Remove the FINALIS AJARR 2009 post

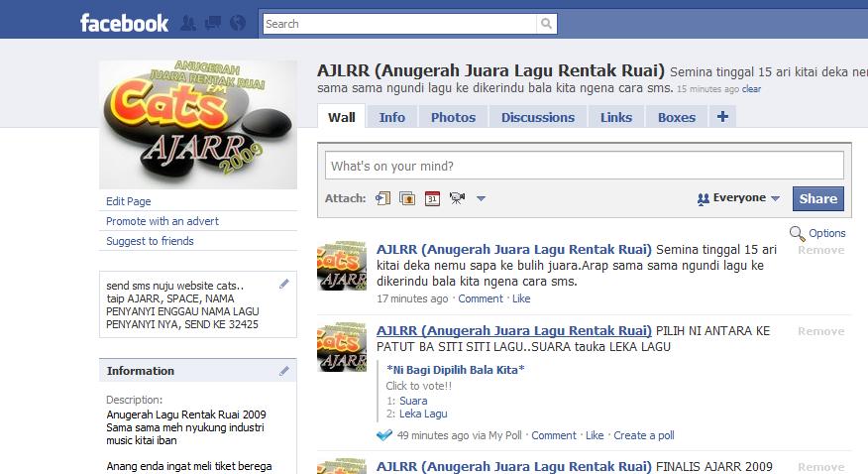pos(821,467)
